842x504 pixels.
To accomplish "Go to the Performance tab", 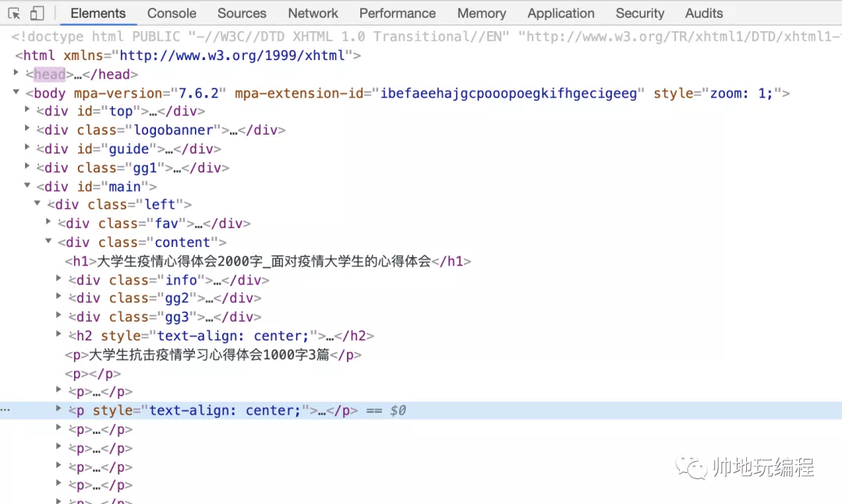I will 398,13.
